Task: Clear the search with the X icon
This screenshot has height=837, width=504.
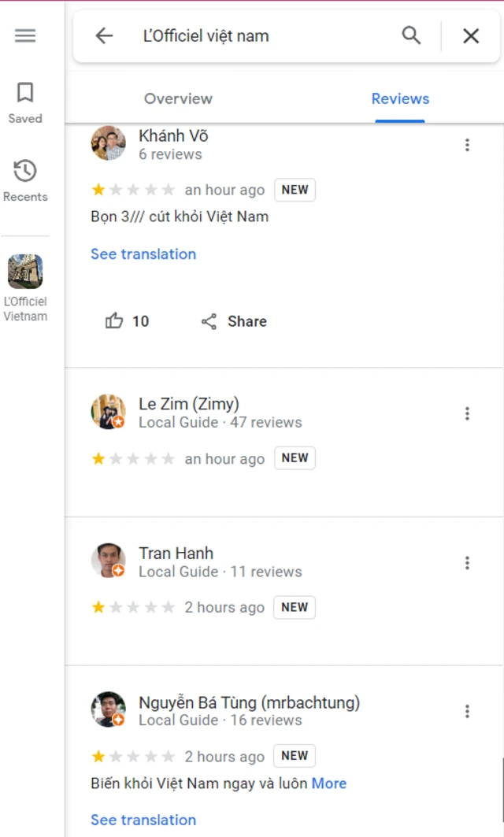Action: (x=471, y=35)
